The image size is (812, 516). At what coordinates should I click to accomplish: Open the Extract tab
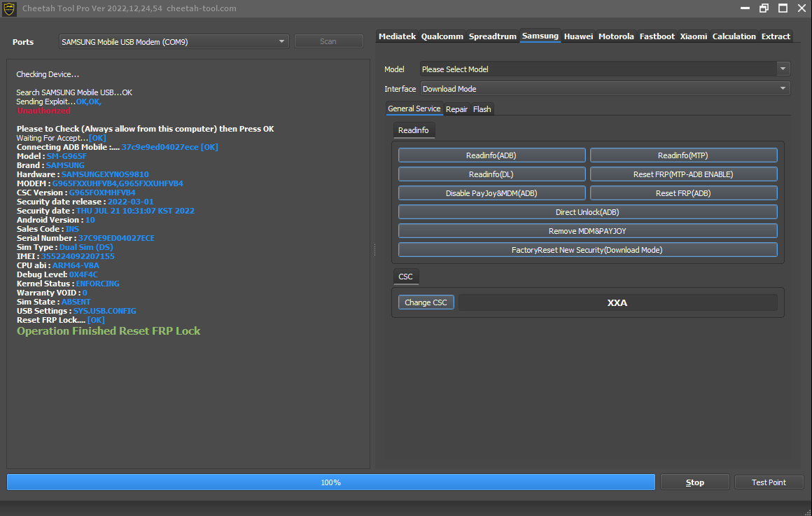pyautogui.click(x=776, y=36)
